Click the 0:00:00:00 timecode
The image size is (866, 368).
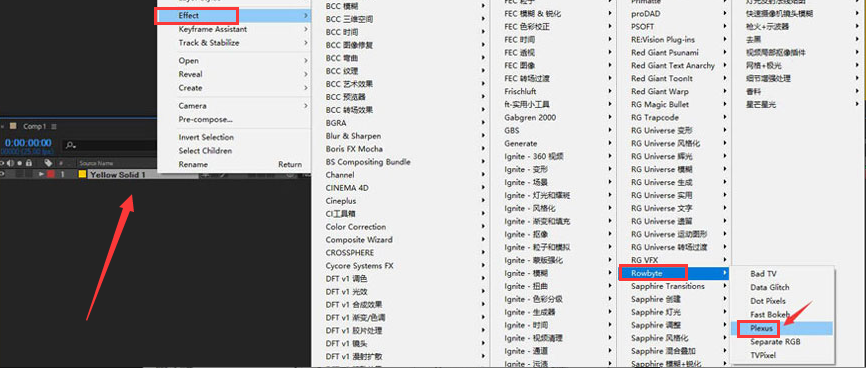28,143
